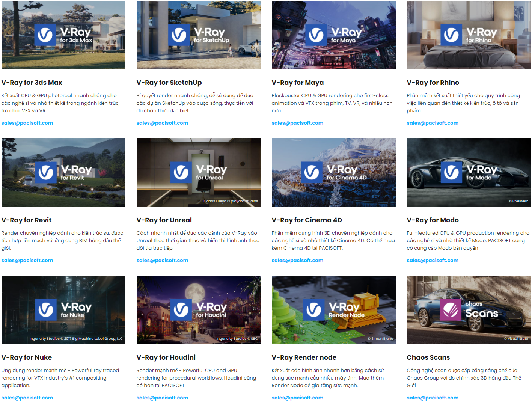Open the V-Ray for SketchUp heading

(169, 83)
